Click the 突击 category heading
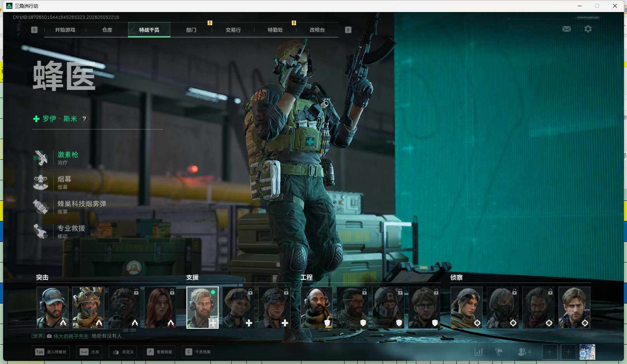This screenshot has width=627, height=364. tap(42, 278)
